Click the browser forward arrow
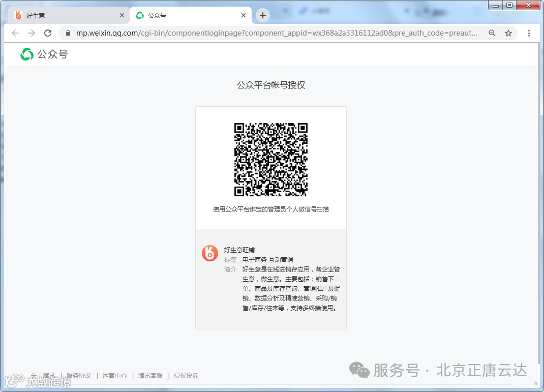 coord(32,33)
